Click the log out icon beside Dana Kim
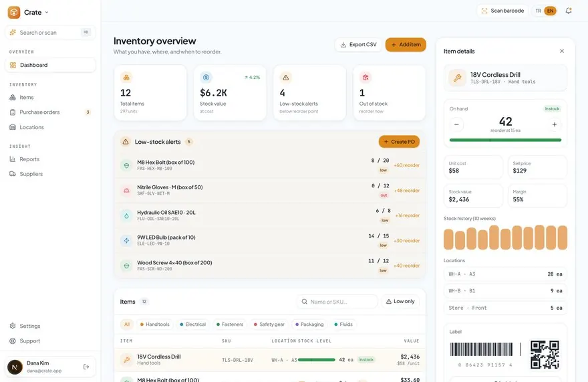The width and height of the screenshot is (588, 382). [x=86, y=367]
